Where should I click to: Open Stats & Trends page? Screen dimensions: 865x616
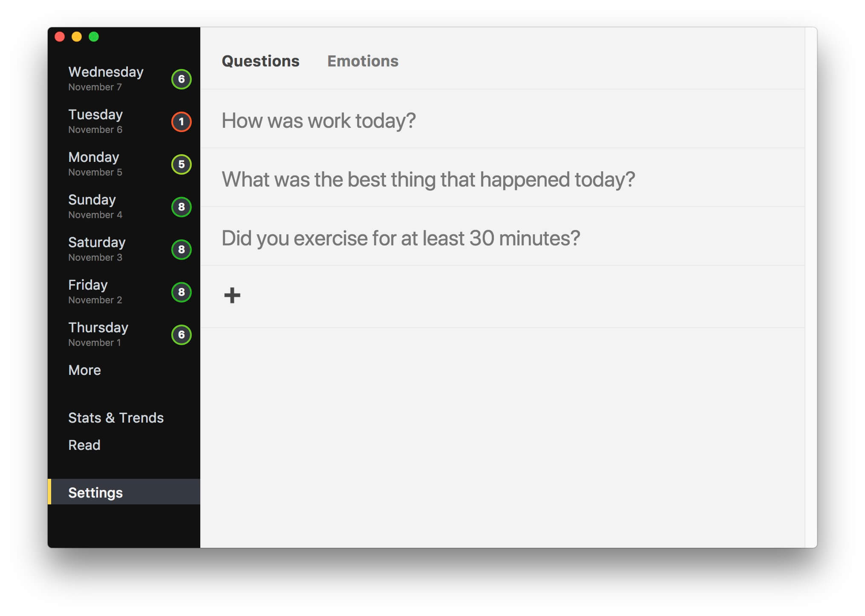point(116,418)
